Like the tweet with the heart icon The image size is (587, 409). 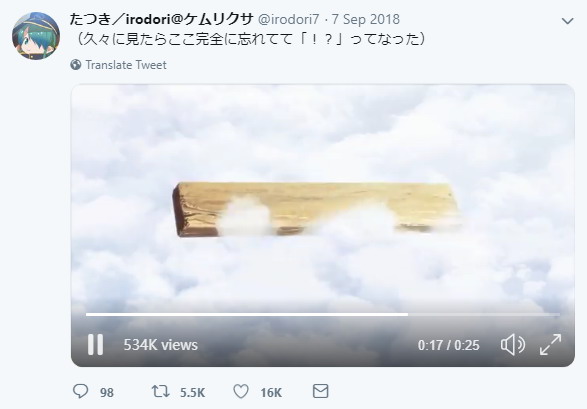pos(241,391)
